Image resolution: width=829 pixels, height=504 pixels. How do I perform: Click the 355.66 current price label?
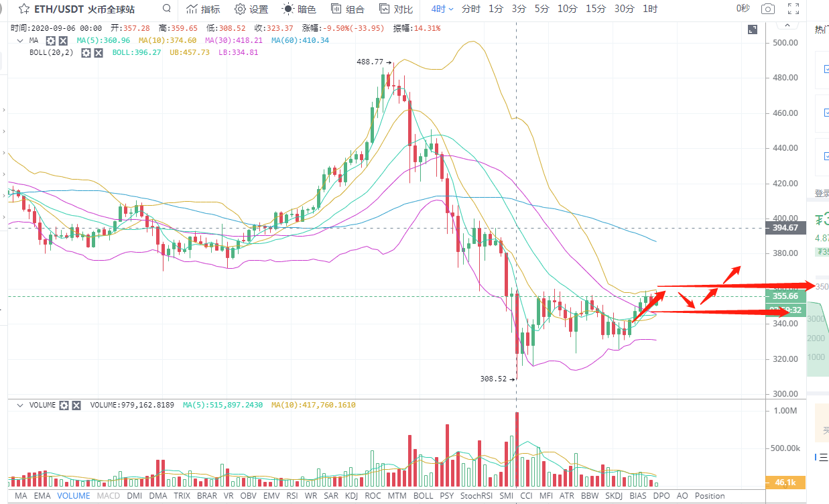tap(785, 296)
